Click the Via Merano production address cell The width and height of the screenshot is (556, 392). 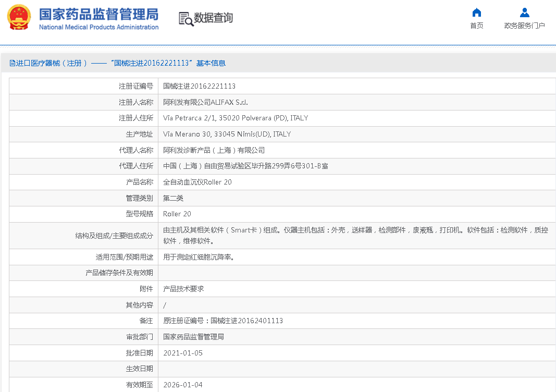[227, 134]
